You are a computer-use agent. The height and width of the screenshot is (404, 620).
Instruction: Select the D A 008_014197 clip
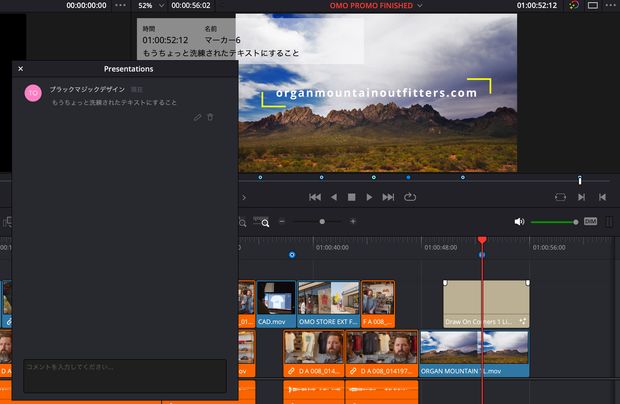382,354
